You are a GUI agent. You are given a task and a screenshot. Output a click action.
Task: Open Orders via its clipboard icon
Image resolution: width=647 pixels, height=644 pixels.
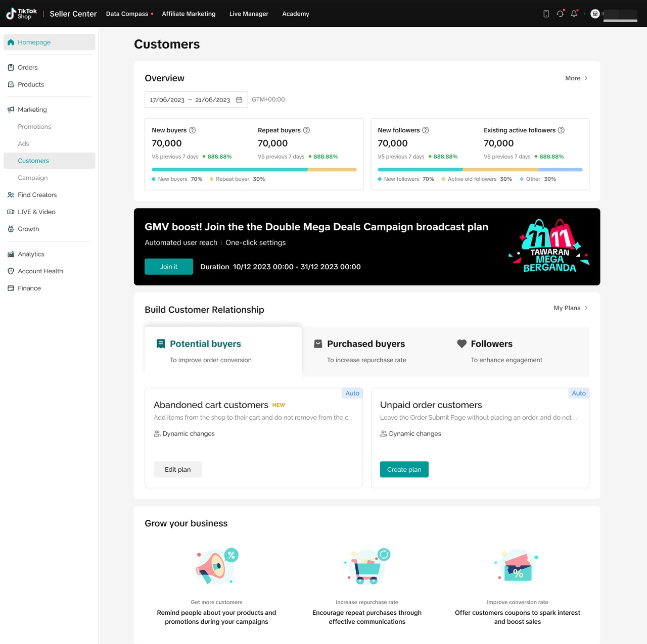[11, 67]
